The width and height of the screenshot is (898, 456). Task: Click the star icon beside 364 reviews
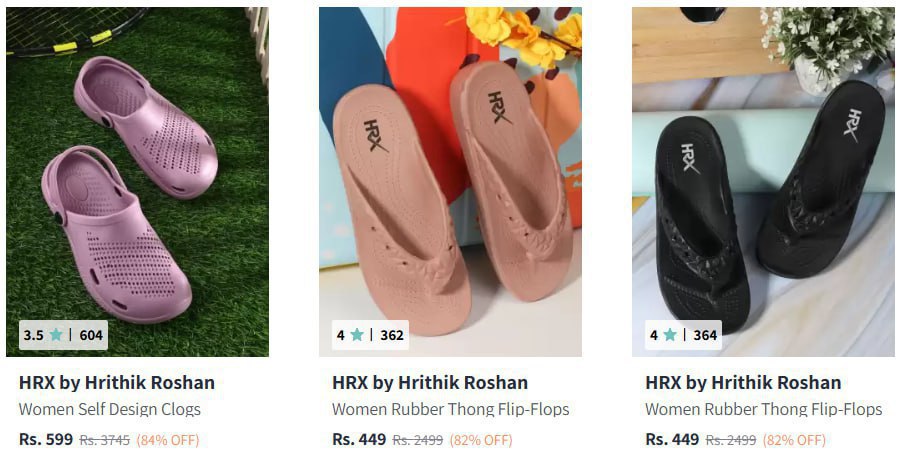670,335
